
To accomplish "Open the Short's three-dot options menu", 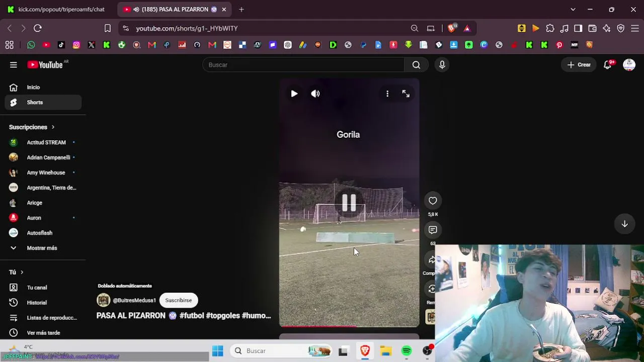I will [x=387, y=94].
